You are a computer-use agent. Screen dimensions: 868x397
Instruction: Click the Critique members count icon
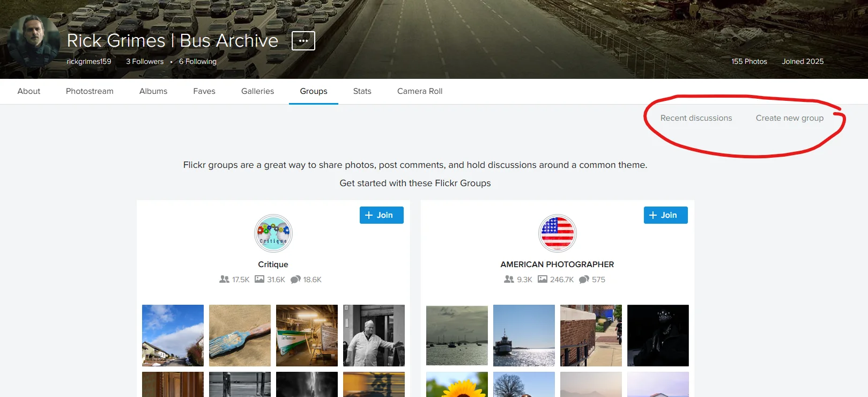coord(224,280)
